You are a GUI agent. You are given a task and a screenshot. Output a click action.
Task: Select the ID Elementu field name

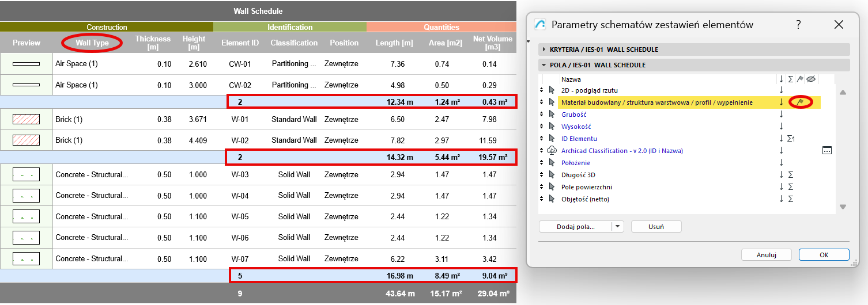[x=579, y=138]
